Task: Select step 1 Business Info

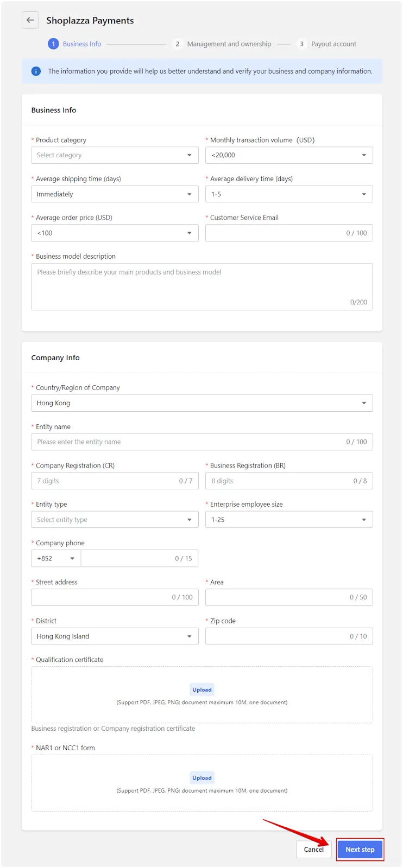Action: 75,44
